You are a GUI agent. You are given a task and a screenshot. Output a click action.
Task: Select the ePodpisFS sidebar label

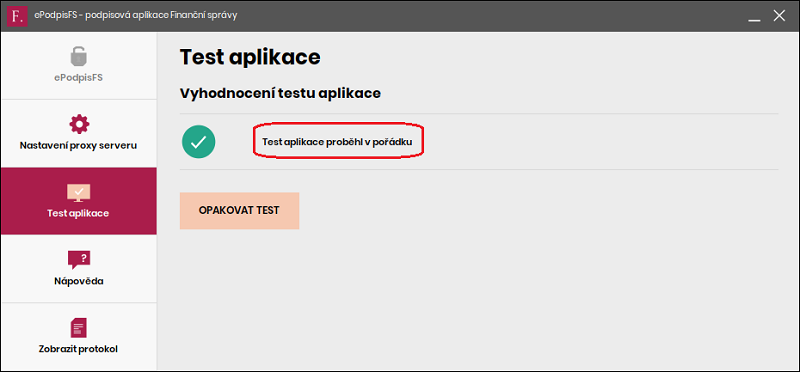click(x=79, y=79)
